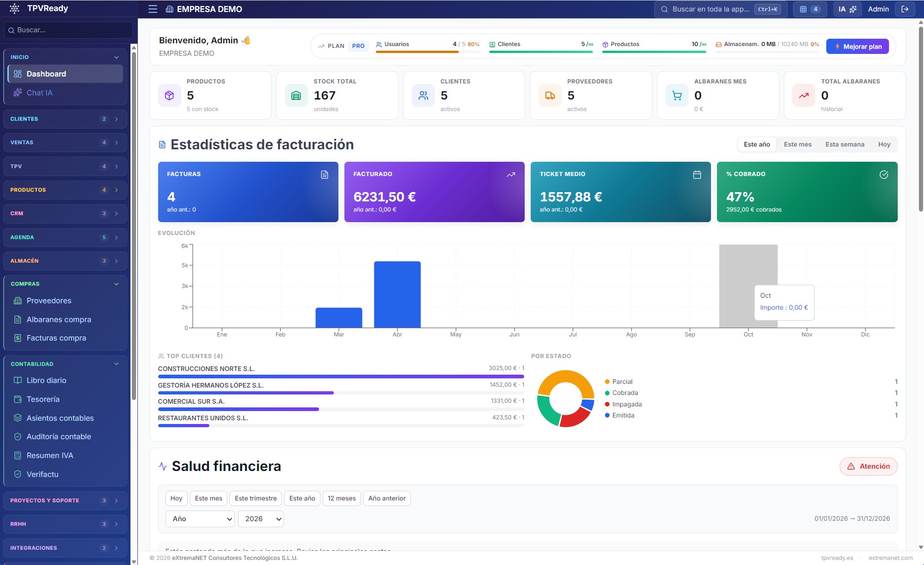Expand the RRHH sidebar section
Image resolution: width=924 pixels, height=565 pixels.
pos(65,524)
